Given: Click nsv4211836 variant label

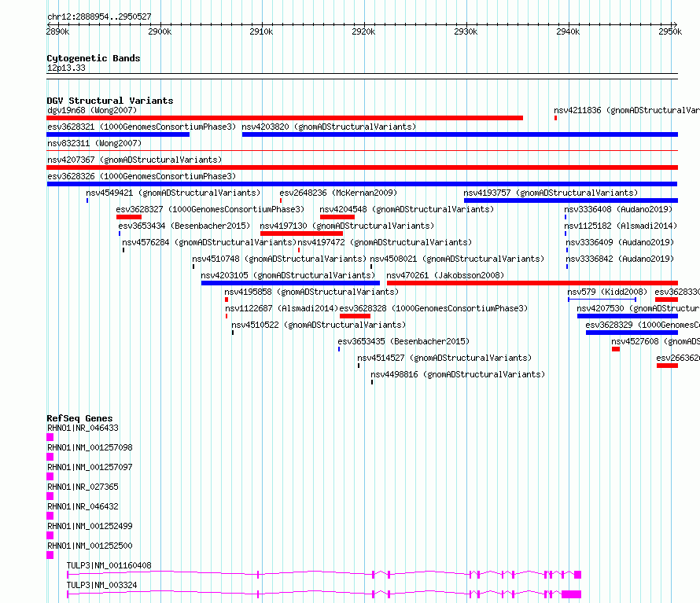Looking at the screenshot, I should coord(627,110).
